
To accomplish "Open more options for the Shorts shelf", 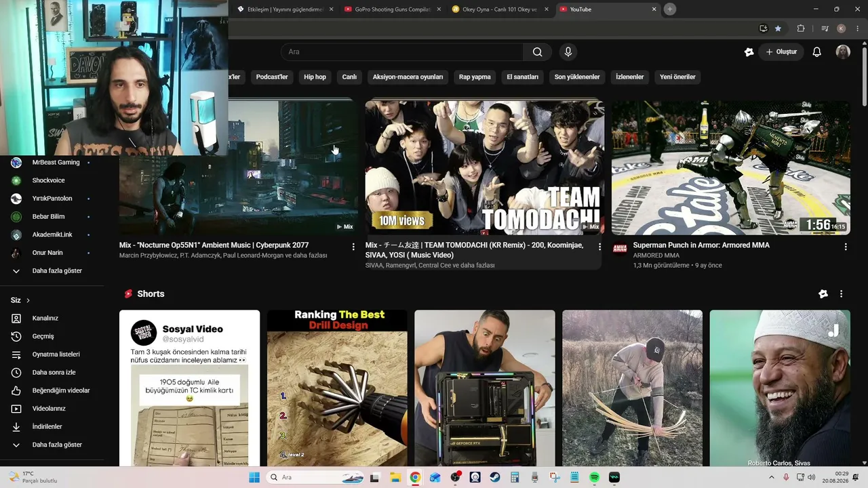I will (x=841, y=294).
